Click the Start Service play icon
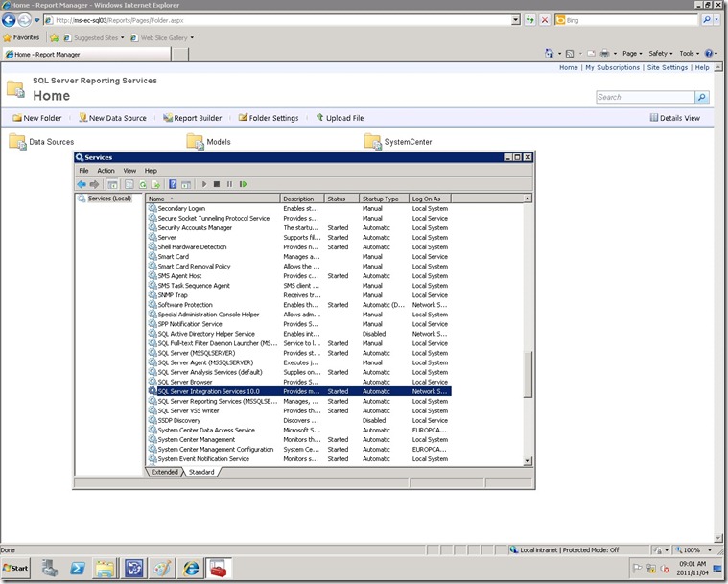Viewport: 728px width, 584px height. [x=204, y=184]
